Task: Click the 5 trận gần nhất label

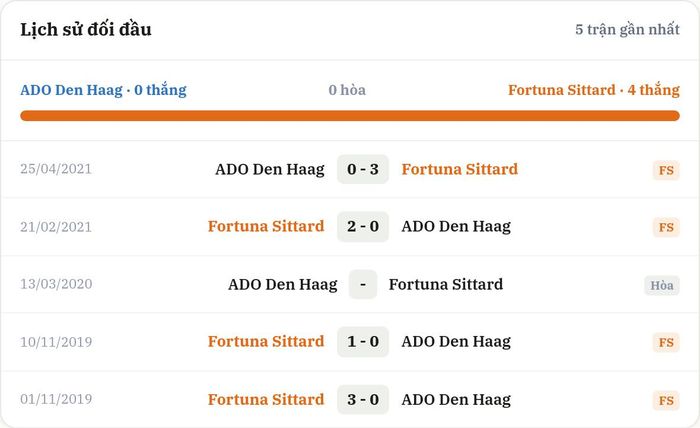Action: coord(627,29)
